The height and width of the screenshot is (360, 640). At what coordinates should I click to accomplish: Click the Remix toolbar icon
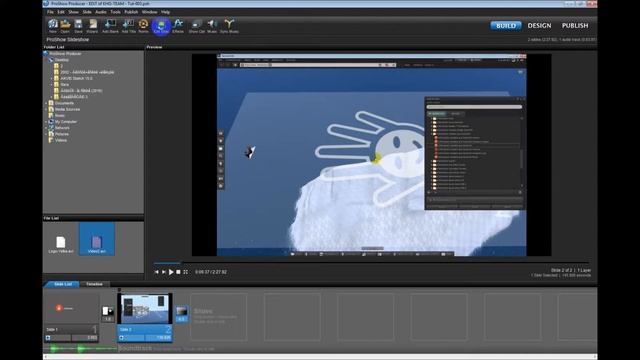tap(143, 26)
